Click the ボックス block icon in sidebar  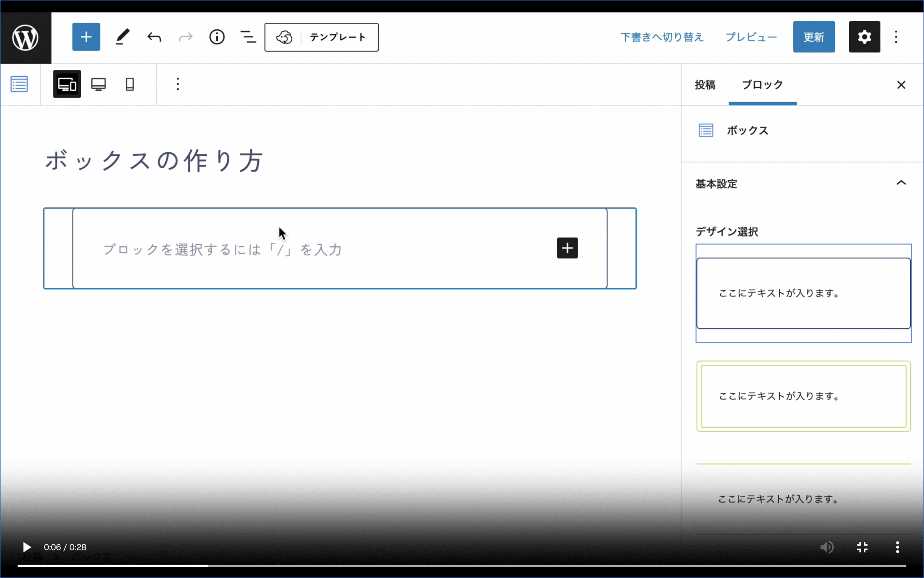[x=706, y=130]
